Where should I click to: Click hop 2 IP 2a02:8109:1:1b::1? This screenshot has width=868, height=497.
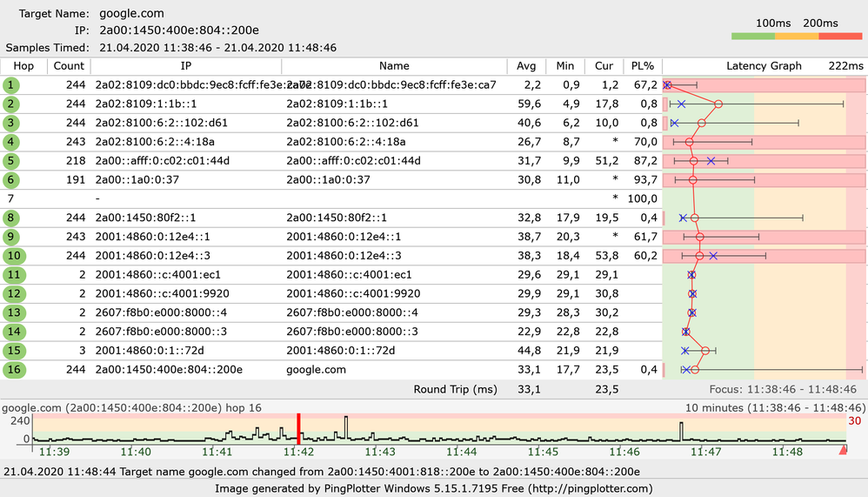coord(146,104)
